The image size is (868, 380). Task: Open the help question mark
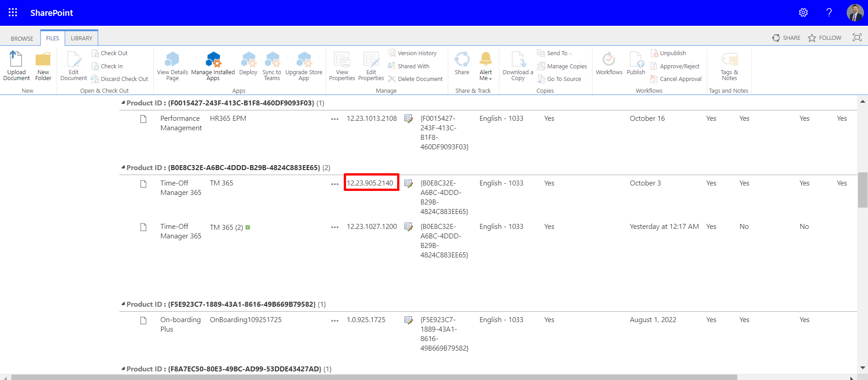click(x=829, y=13)
